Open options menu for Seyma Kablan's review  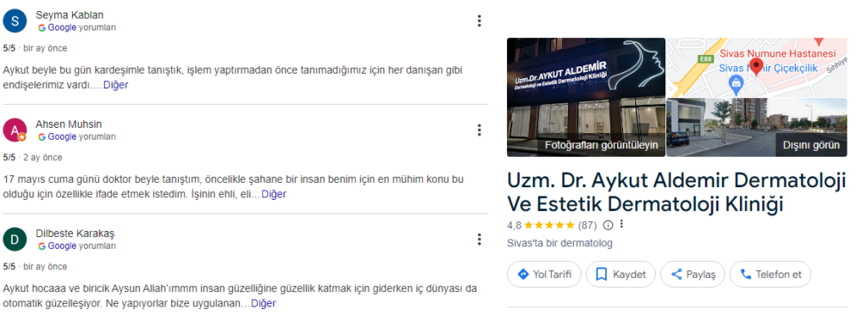tap(479, 21)
